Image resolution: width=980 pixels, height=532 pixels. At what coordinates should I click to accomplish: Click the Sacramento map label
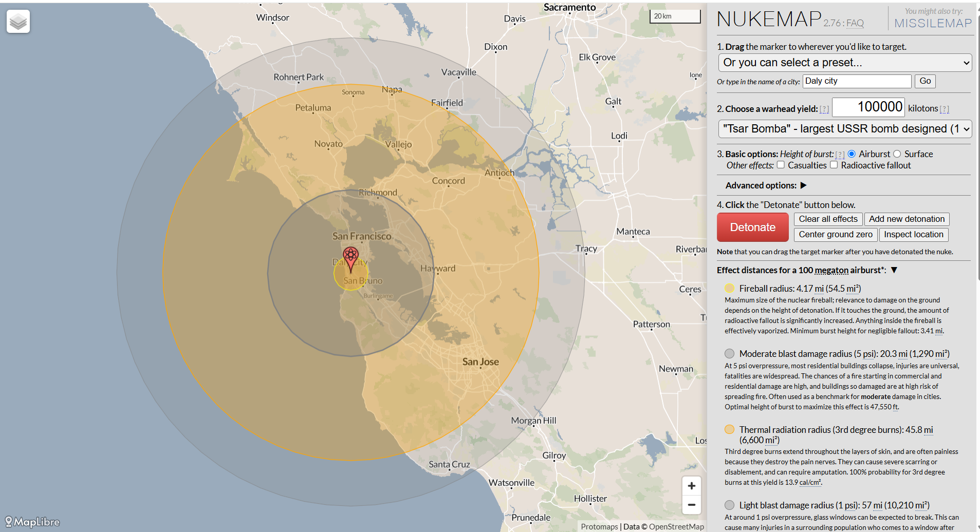tap(569, 7)
